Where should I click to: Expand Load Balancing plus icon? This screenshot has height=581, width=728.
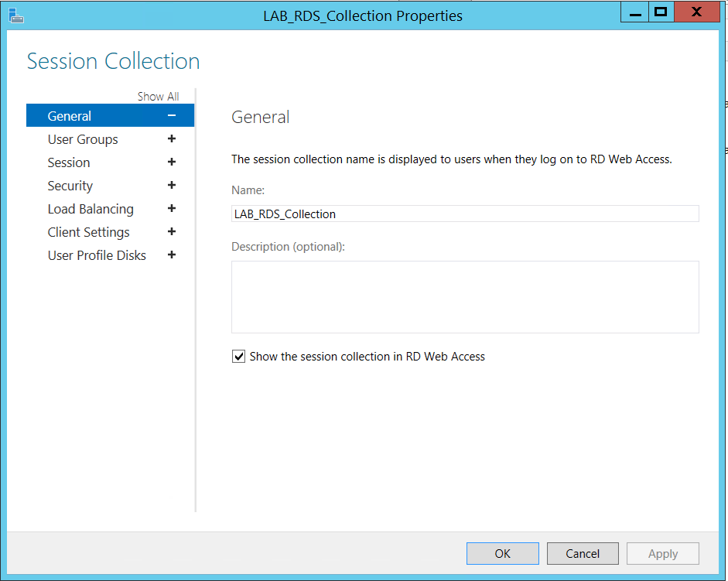(x=172, y=209)
